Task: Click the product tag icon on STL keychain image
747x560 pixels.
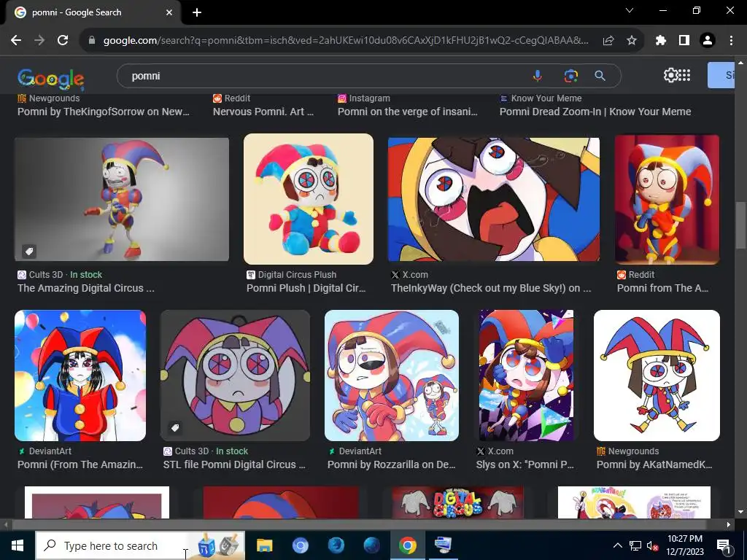Action: click(x=175, y=427)
